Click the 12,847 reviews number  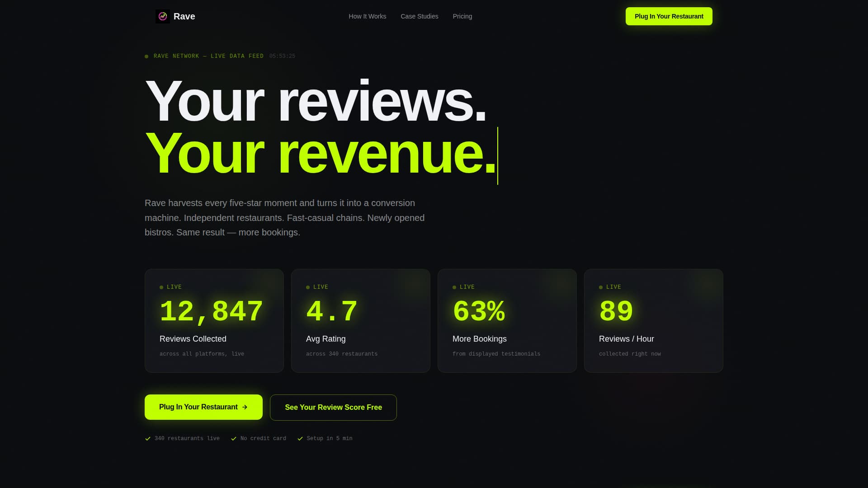point(211,311)
